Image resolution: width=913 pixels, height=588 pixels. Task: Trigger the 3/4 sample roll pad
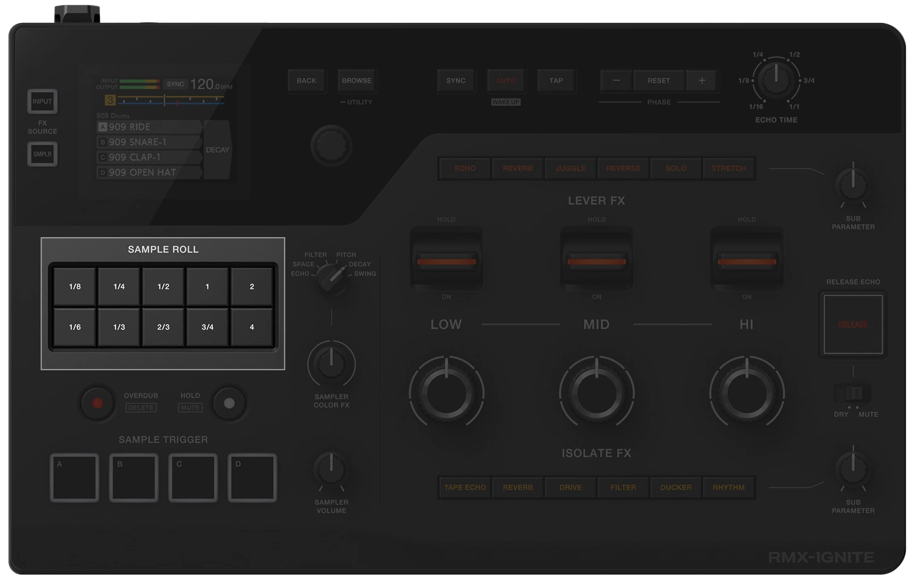pyautogui.click(x=208, y=327)
